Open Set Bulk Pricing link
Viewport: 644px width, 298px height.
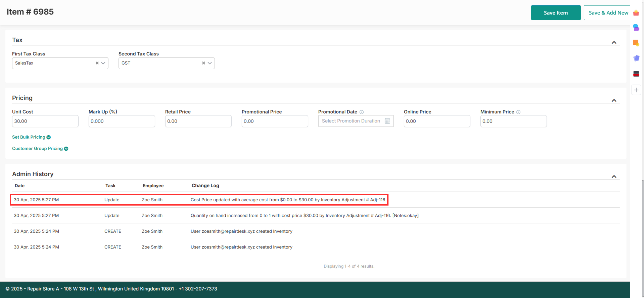(x=28, y=137)
